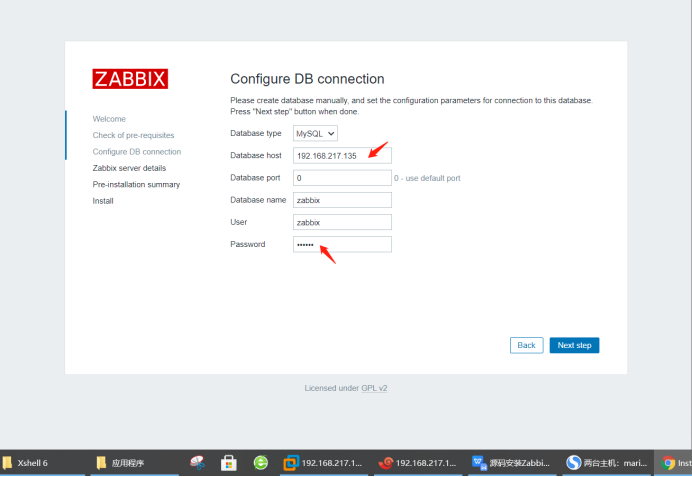Screen dimensions: 692x477
Task: Switch to VMware 192.168.217.1 taskbar window
Action: coord(324,463)
